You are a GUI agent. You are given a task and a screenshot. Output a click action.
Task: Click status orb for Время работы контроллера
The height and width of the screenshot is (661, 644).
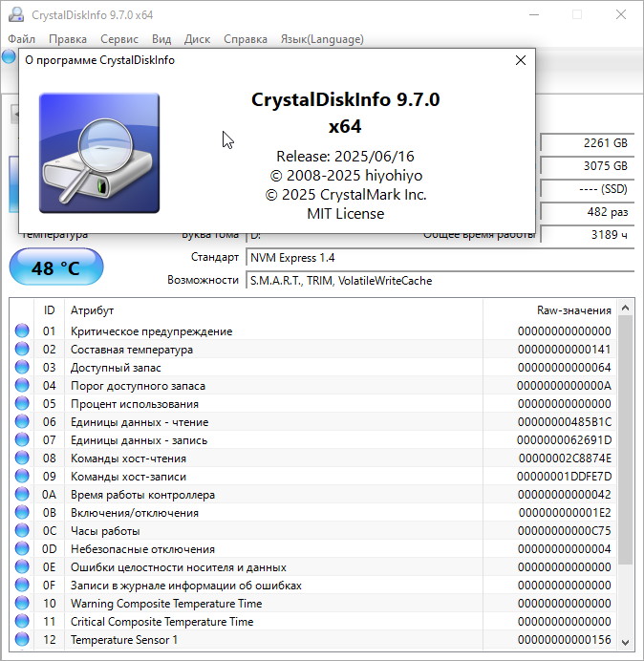click(x=22, y=494)
